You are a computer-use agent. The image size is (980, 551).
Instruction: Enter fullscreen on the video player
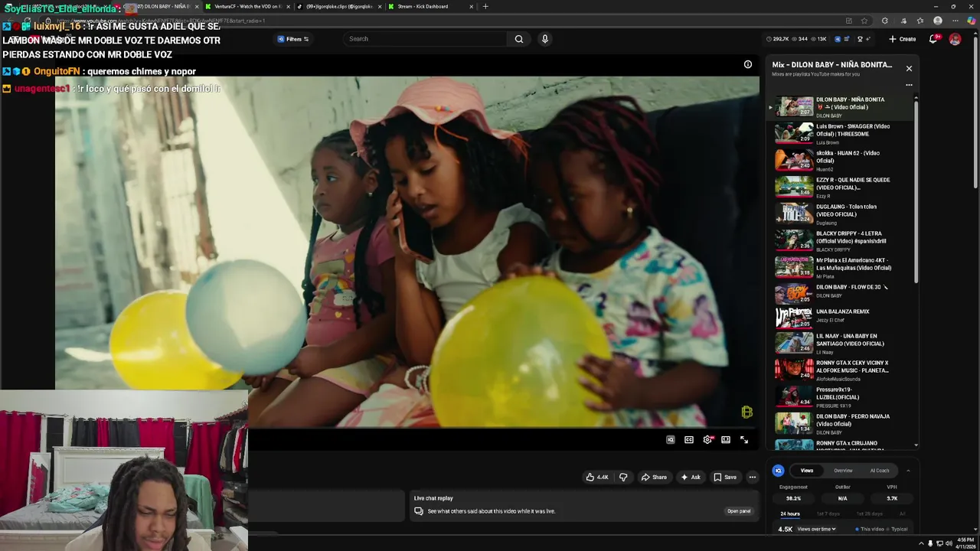[744, 440]
